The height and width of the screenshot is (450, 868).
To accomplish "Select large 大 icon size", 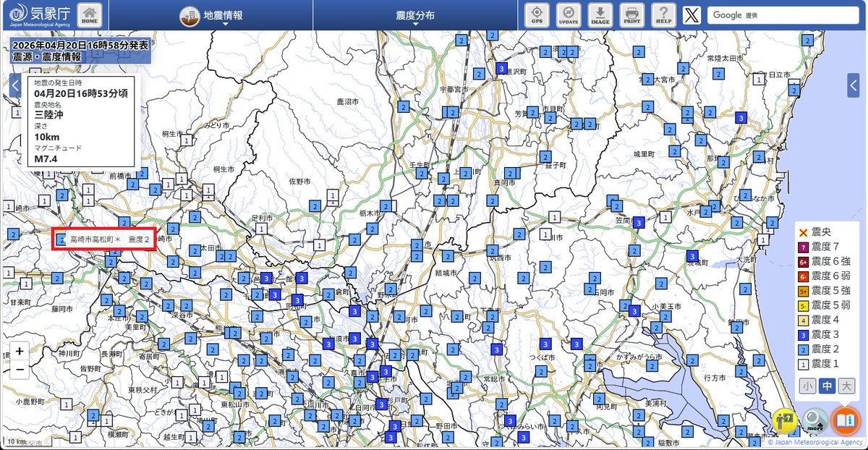I will point(846,386).
